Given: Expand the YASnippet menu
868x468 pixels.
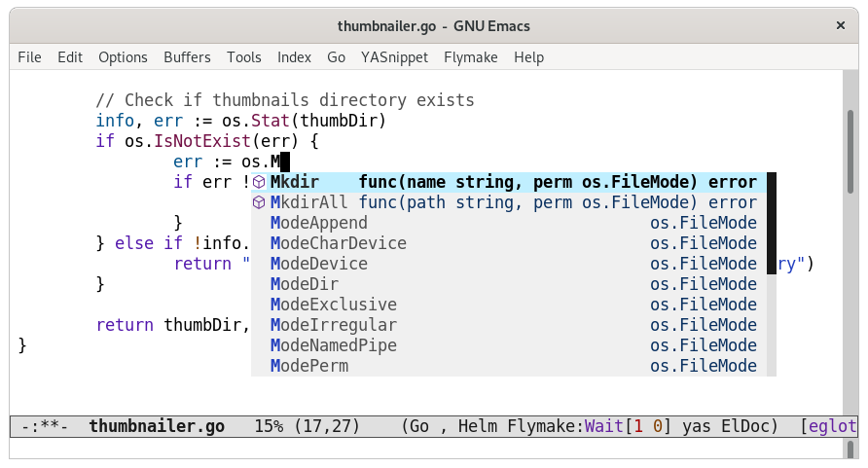Looking at the screenshot, I should (x=394, y=57).
